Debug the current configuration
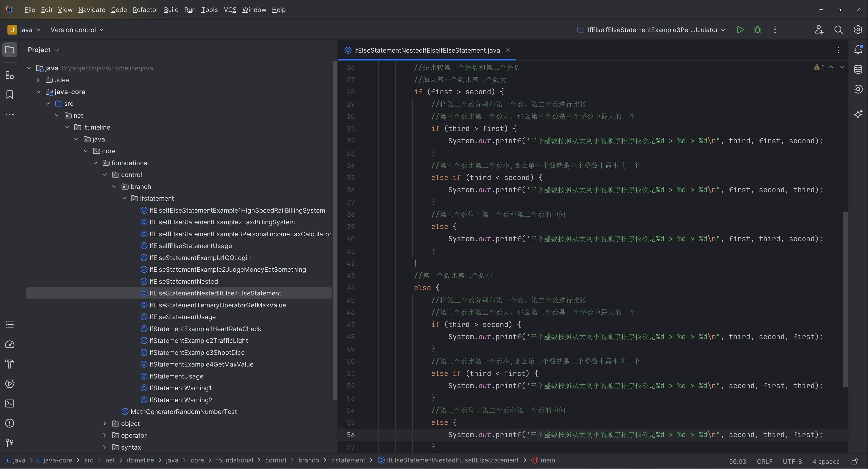Screen dimensions: 868x469 point(758,30)
